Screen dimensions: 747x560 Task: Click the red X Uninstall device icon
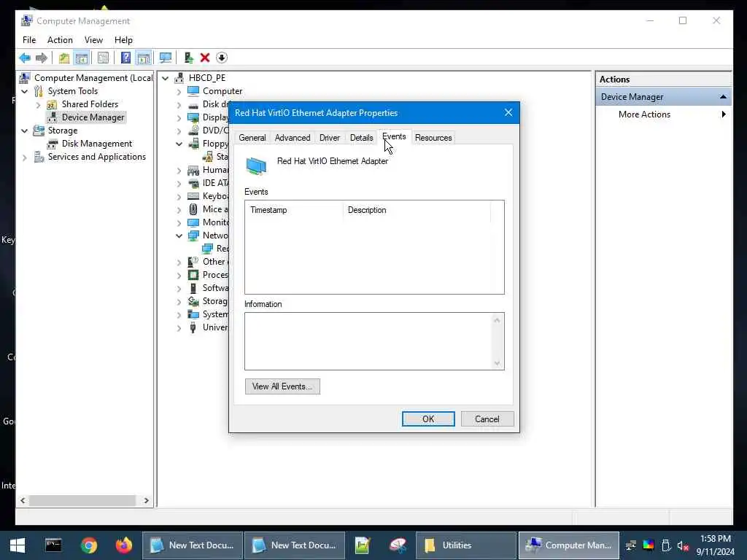[205, 58]
